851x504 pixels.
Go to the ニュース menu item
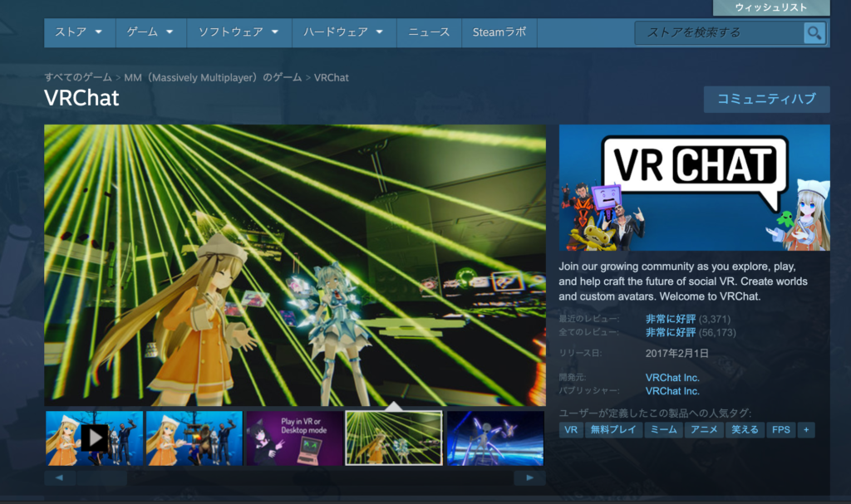pyautogui.click(x=429, y=32)
